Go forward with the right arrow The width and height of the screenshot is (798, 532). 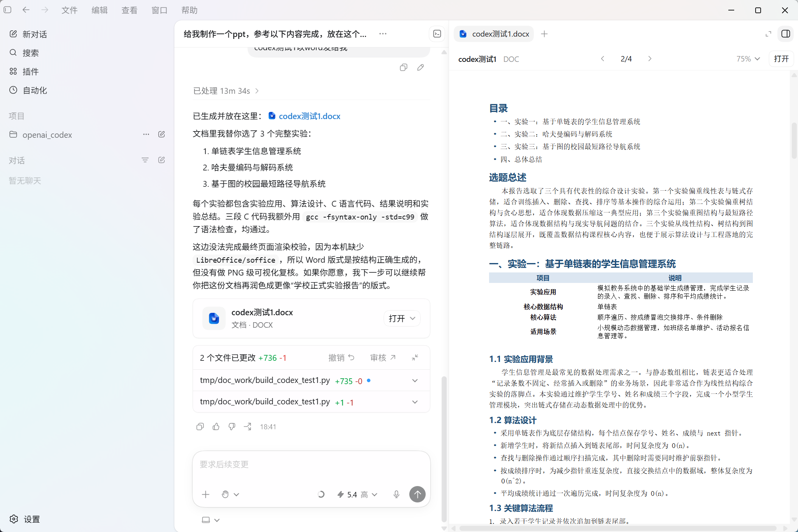click(x=45, y=10)
